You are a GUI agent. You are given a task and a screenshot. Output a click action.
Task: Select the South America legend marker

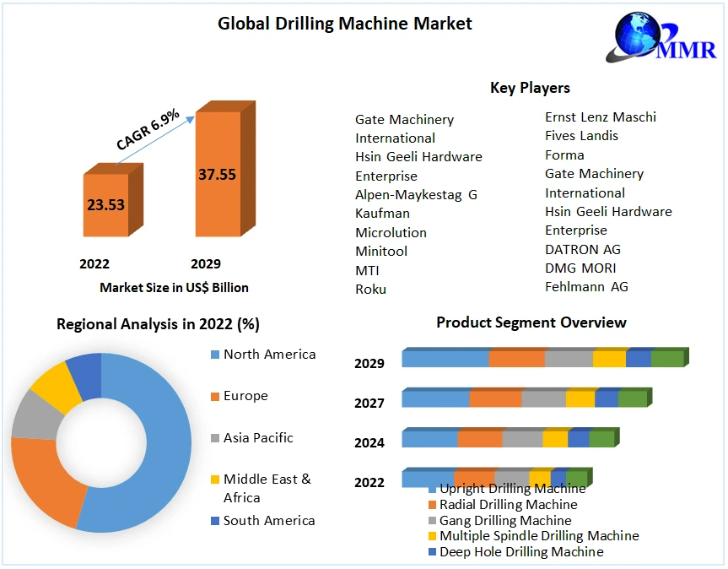215,521
